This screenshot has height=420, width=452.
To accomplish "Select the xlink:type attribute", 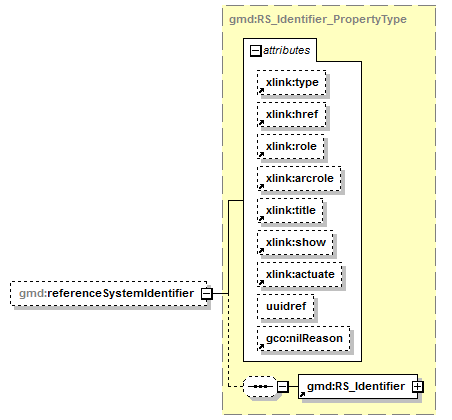I will pyautogui.click(x=292, y=82).
